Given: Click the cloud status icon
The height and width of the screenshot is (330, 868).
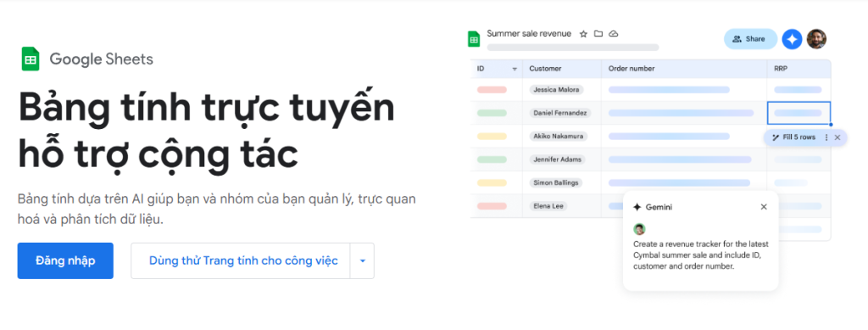Looking at the screenshot, I should click(x=614, y=34).
